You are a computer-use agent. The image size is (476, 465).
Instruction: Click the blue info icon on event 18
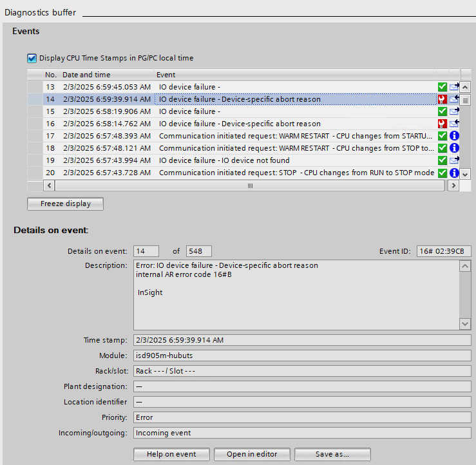(x=454, y=148)
